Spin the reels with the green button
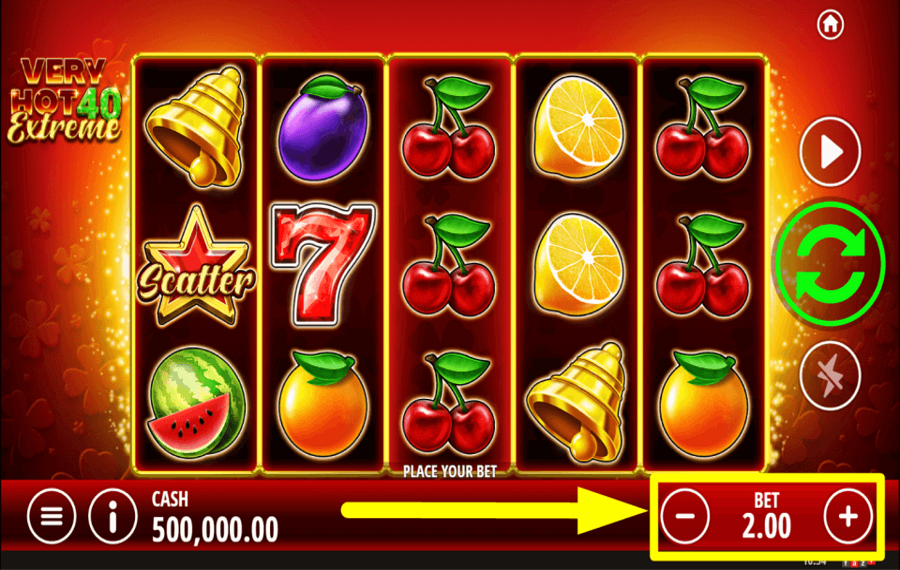 830,263
